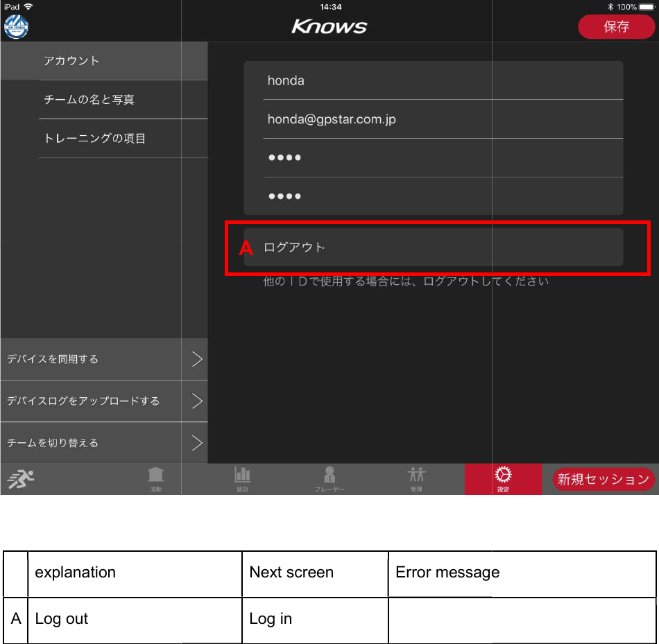Image resolution: width=659 pixels, height=644 pixels.
Task: Tap the running man icon in bottom bar
Action: tap(21, 479)
